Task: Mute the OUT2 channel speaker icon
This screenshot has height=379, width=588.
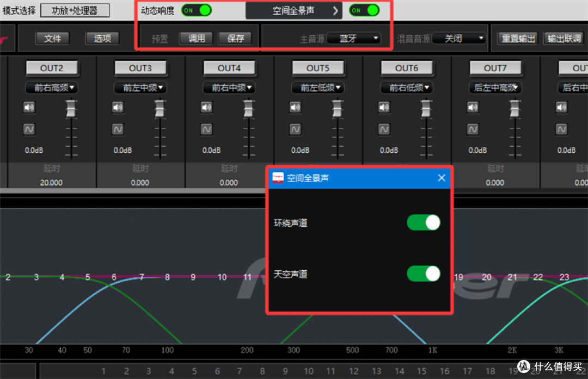Action: [29, 108]
